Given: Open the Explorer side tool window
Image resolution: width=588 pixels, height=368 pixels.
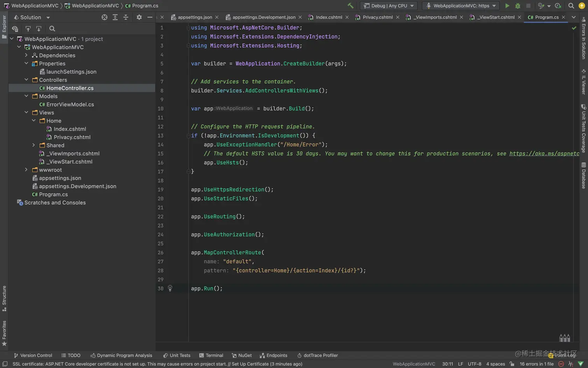Looking at the screenshot, I should [4, 27].
